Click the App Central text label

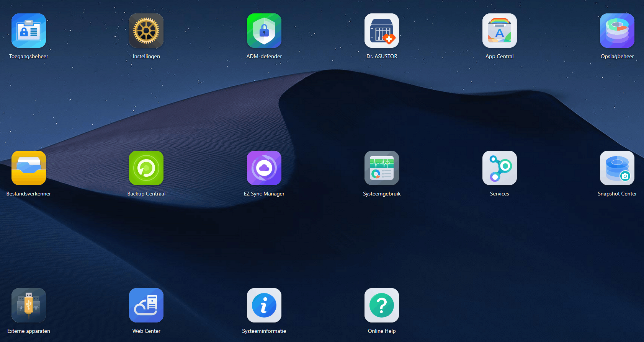pyautogui.click(x=500, y=56)
